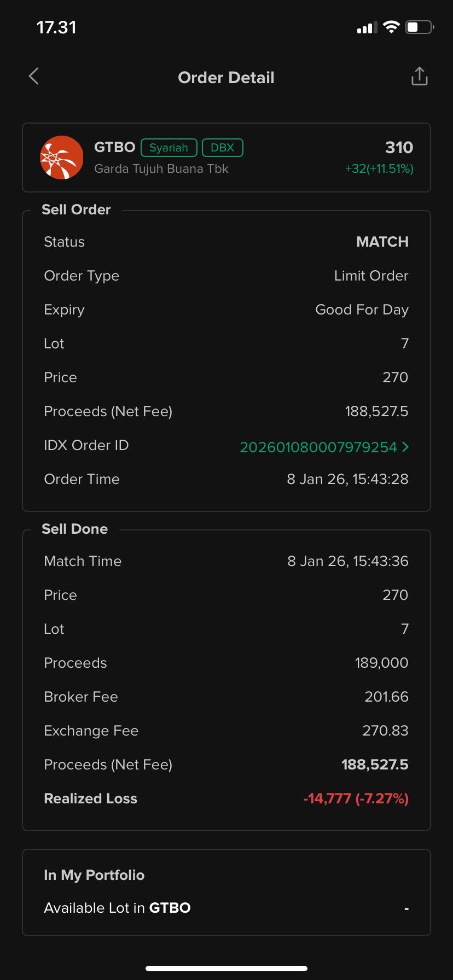This screenshot has height=980, width=453.
Task: Tap the MATCH status value
Action: tap(382, 242)
